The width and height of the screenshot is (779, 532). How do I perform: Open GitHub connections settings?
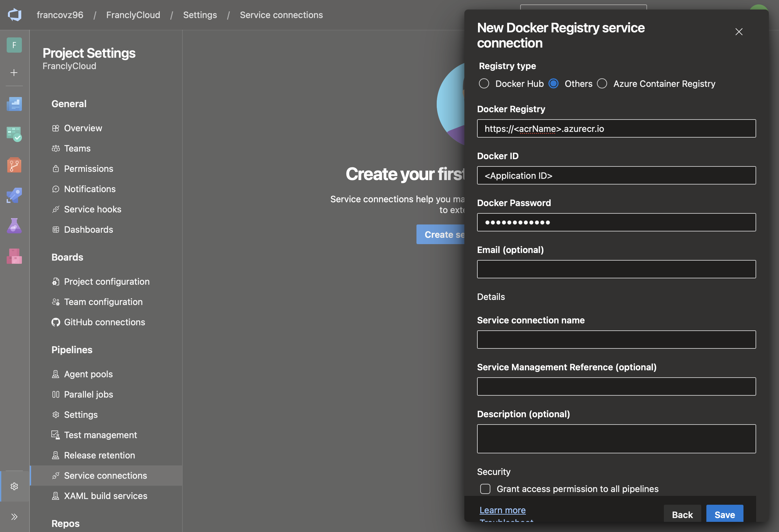coord(104,322)
